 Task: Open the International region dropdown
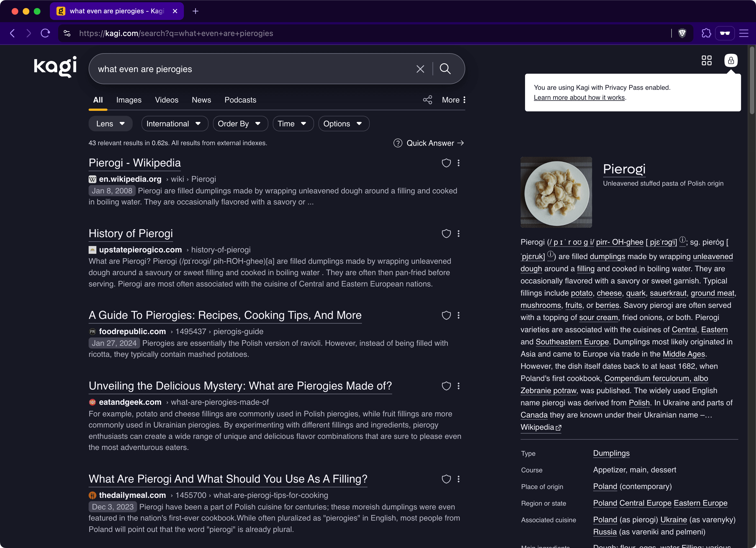175,124
